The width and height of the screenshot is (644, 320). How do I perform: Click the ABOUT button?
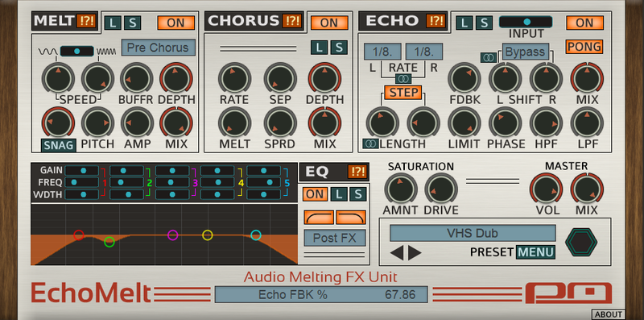609,314
